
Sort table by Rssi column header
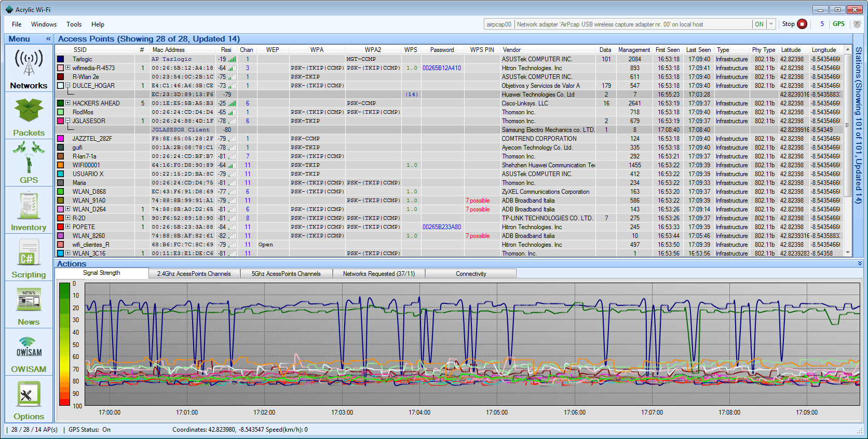coord(226,50)
